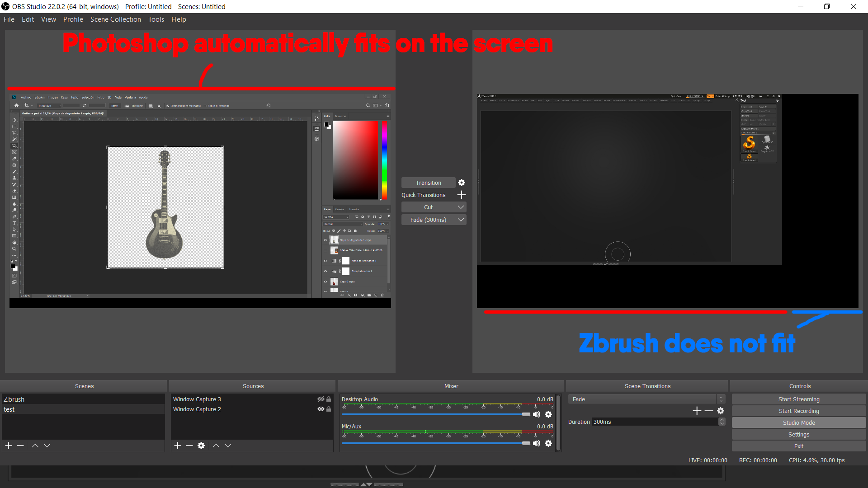
Task: Click the Mixer panel vertical scrollbar
Action: coord(558,422)
